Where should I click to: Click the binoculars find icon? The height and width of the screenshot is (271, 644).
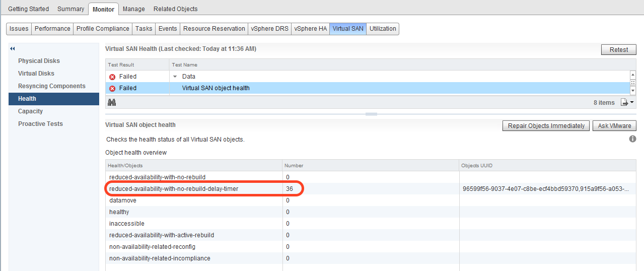click(112, 102)
